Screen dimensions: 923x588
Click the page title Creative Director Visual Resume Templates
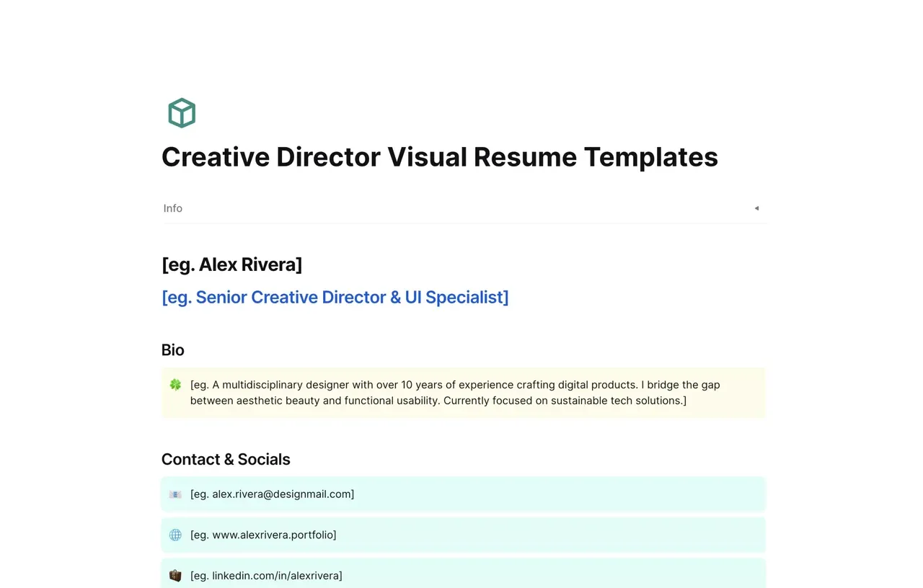[x=440, y=156]
